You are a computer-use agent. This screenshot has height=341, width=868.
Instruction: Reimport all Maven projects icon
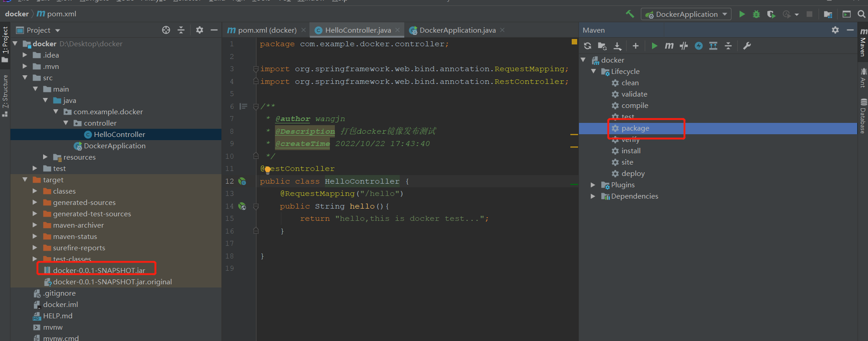point(588,46)
